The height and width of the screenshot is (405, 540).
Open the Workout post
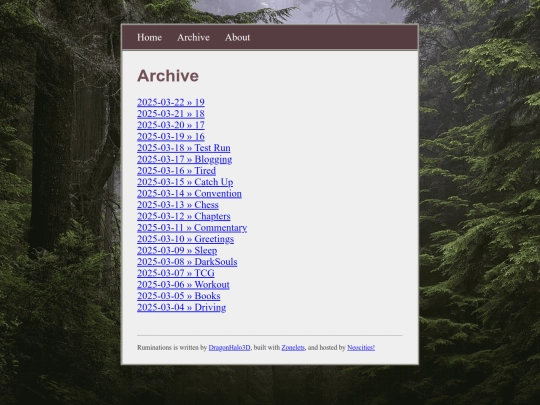[183, 284]
